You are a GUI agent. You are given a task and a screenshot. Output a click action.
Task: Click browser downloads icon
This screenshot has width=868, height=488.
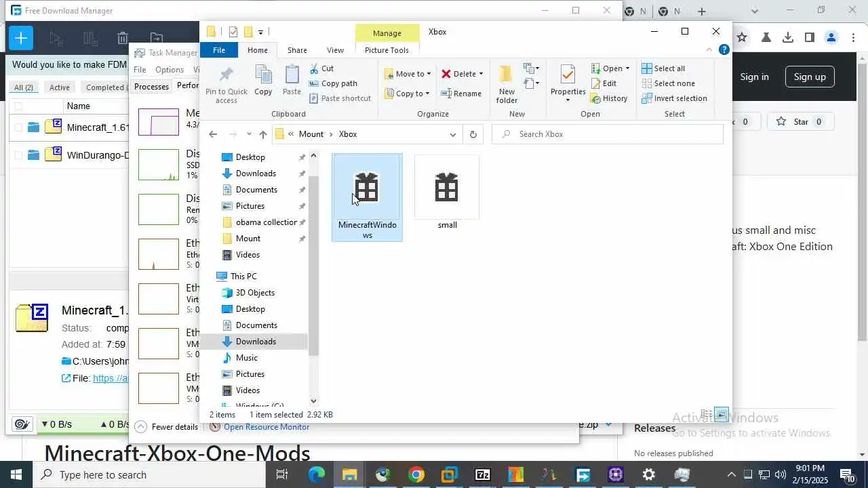(x=787, y=38)
